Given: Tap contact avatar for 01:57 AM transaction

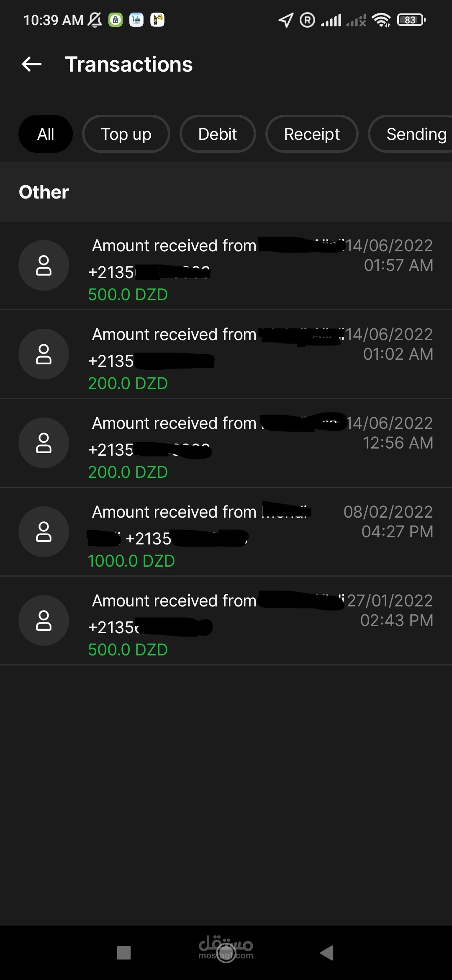Looking at the screenshot, I should tap(44, 266).
